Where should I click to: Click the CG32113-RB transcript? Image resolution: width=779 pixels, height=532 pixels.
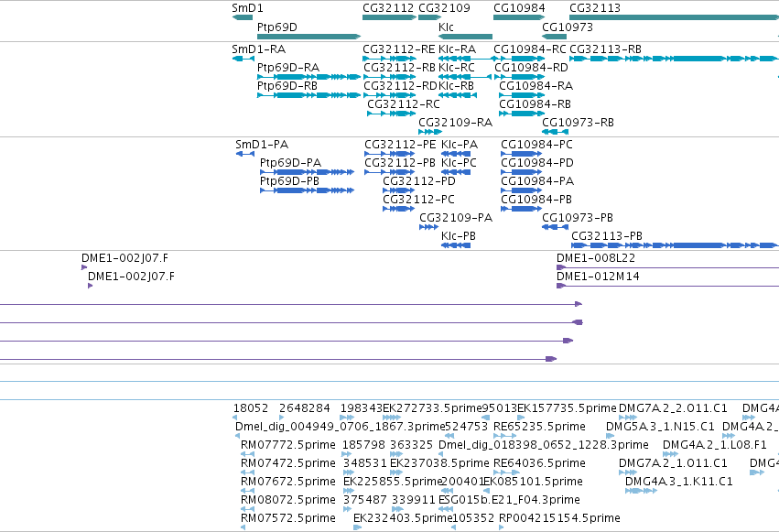(674, 59)
